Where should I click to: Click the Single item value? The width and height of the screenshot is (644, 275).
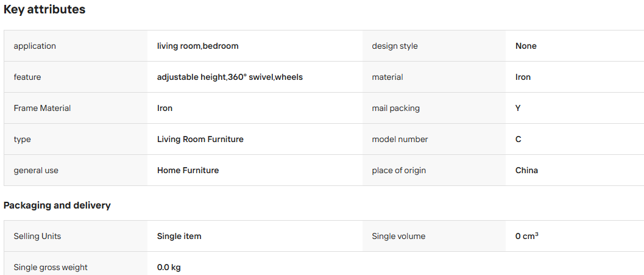click(179, 237)
